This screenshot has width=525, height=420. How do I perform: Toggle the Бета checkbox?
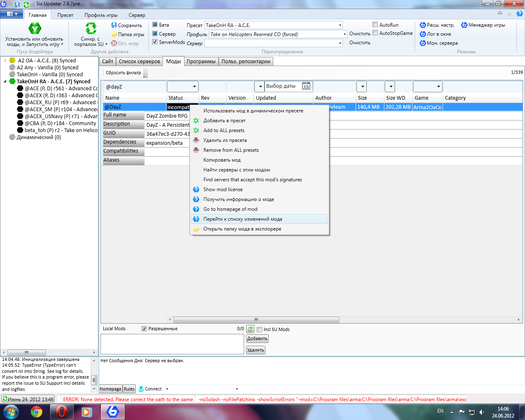pos(155,25)
